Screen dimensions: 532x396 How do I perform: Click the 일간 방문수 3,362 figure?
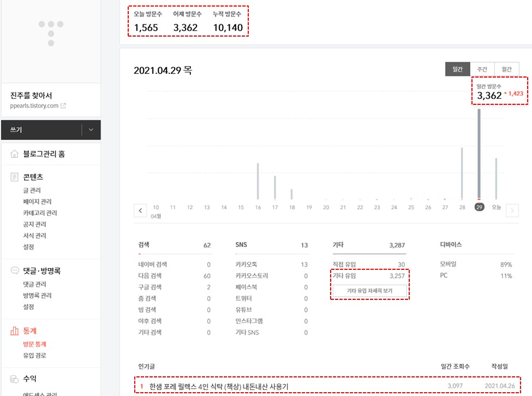click(489, 96)
